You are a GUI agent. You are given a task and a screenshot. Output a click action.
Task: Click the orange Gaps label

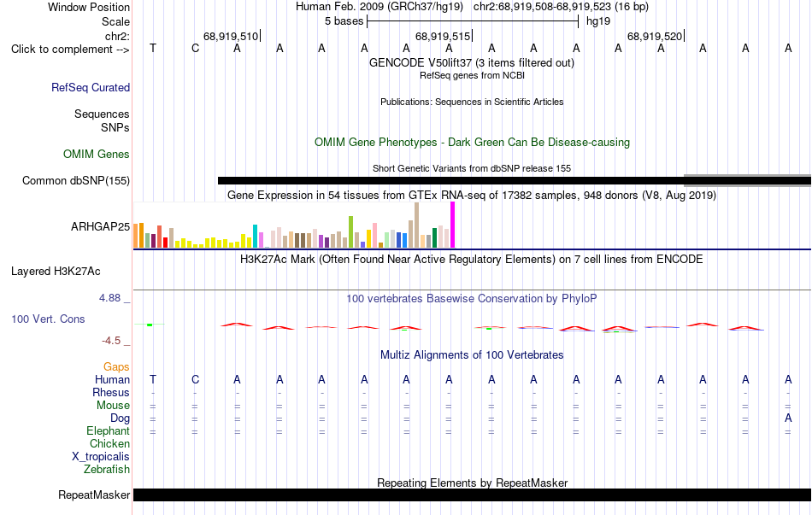coord(116,367)
